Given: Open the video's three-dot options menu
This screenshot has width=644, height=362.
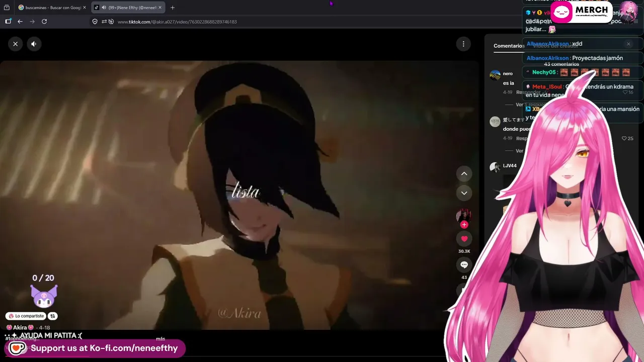Looking at the screenshot, I should click(463, 44).
